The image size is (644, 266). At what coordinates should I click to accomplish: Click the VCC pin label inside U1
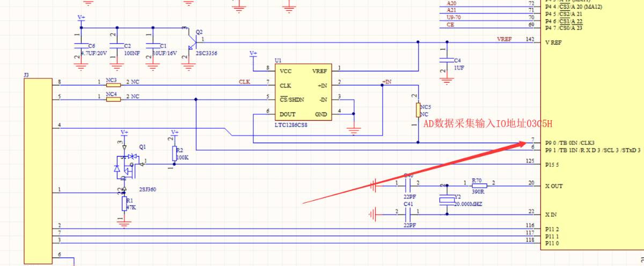[x=287, y=71]
